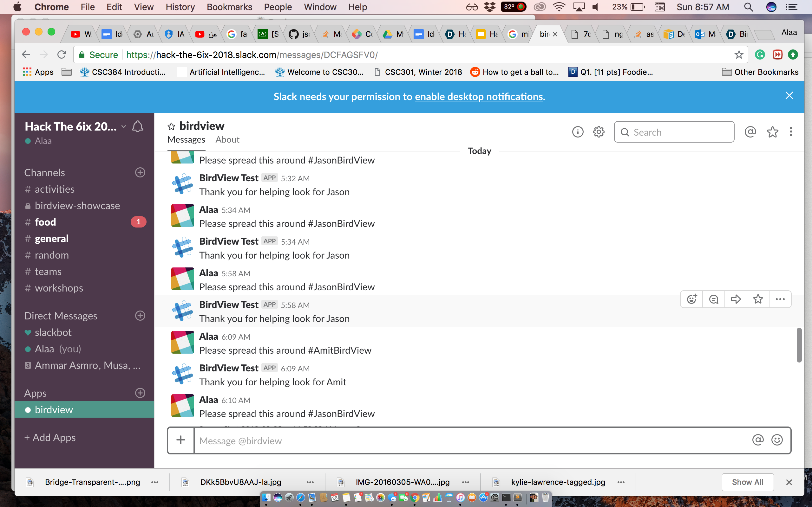812x507 pixels.
Task: Show mentions and reactions activity
Action: tap(750, 132)
